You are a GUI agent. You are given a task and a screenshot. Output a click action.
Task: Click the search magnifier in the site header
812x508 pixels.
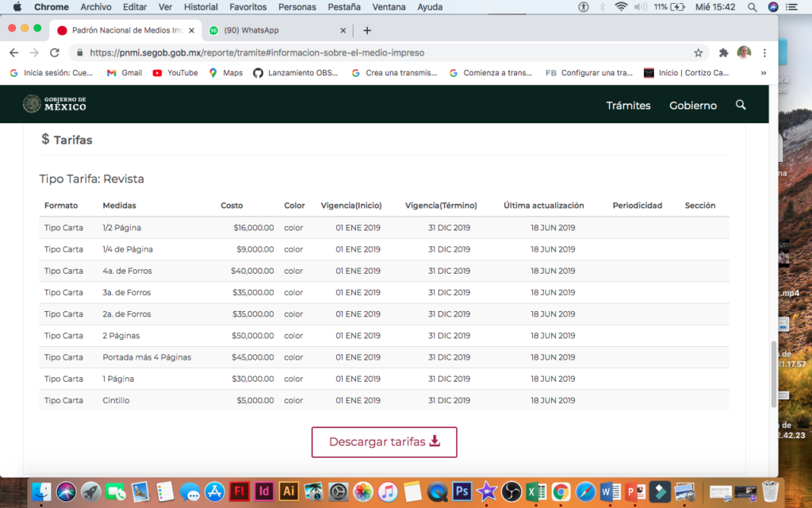741,105
